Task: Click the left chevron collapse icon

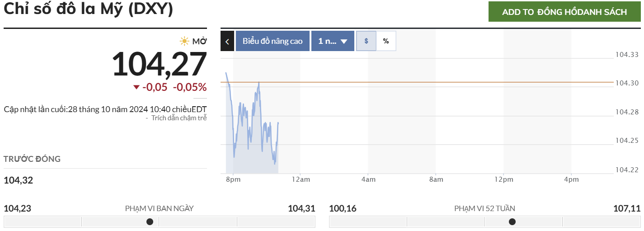Action: (227, 41)
